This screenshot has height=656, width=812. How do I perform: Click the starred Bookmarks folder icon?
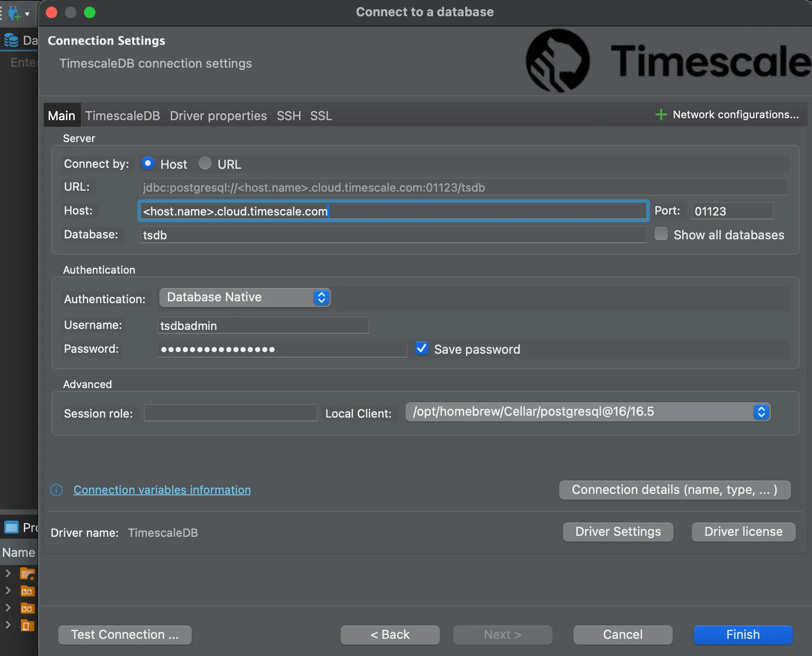27,574
